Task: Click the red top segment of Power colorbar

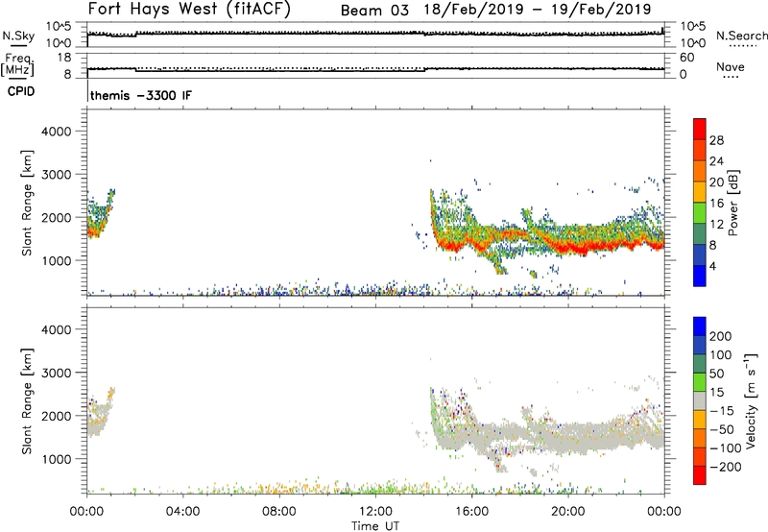Action: tap(700, 129)
